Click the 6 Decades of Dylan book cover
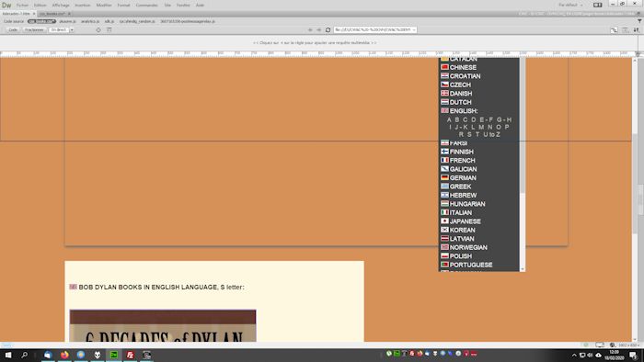644x362 pixels. pos(163,325)
